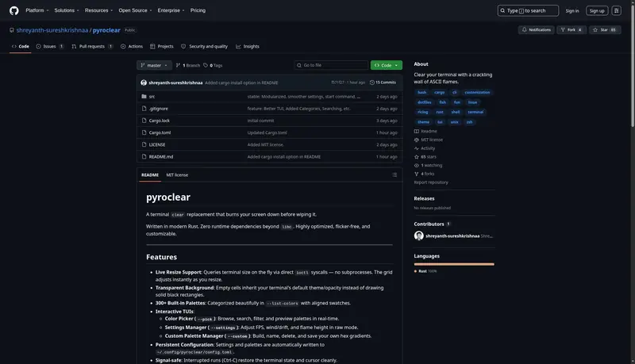
Task: Open the pyroclear repository link
Action: pyautogui.click(x=106, y=30)
